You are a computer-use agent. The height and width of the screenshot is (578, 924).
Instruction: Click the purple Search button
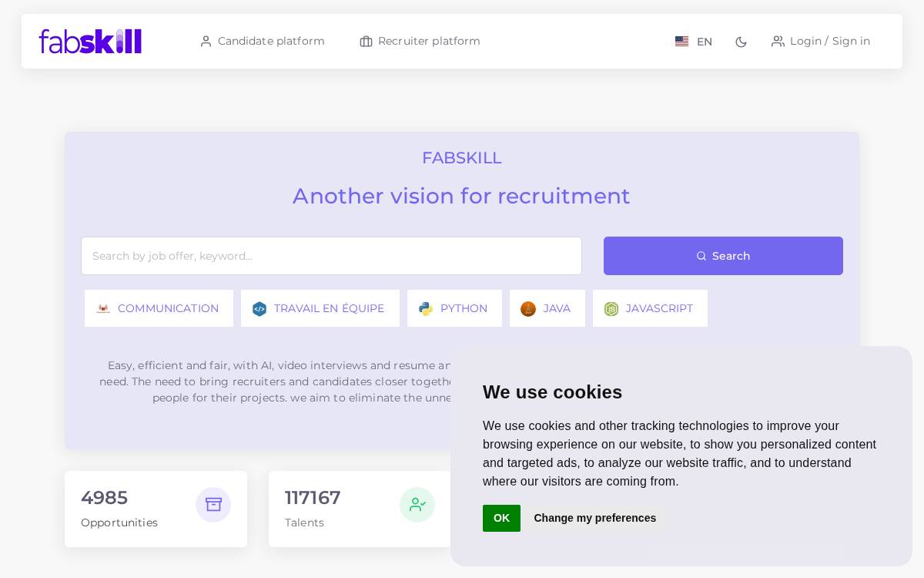[723, 256]
